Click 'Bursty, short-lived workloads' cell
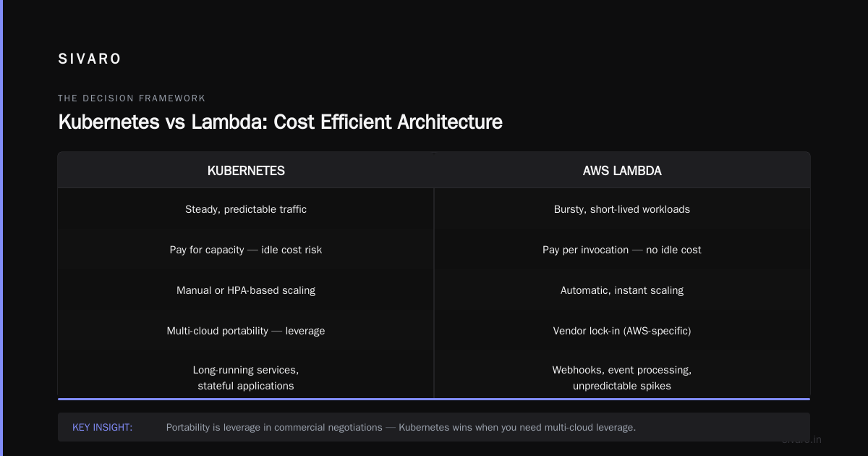 (x=622, y=209)
